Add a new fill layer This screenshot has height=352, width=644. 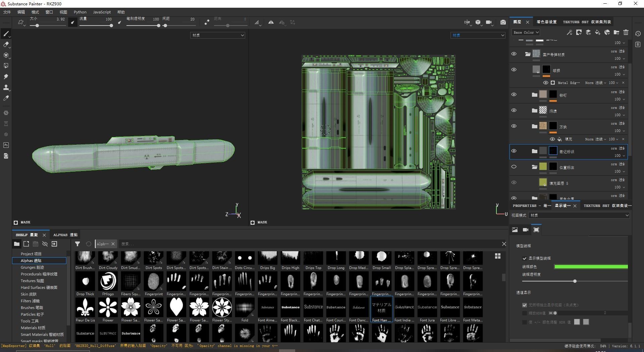click(x=597, y=32)
